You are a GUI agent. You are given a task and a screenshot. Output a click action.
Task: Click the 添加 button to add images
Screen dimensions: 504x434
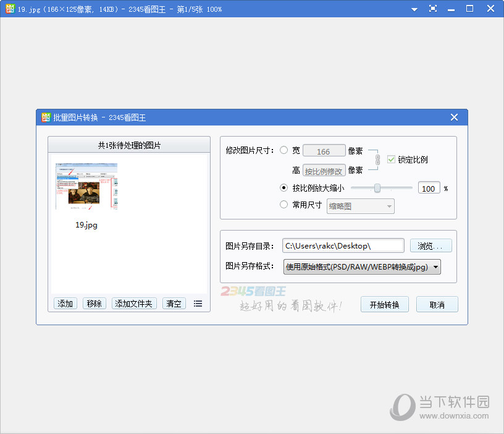pos(65,304)
